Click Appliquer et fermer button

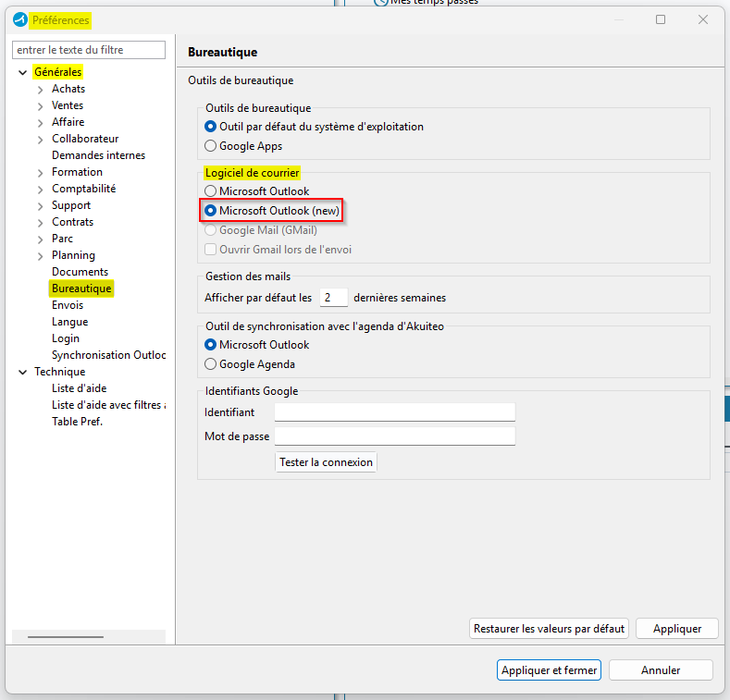pos(550,670)
